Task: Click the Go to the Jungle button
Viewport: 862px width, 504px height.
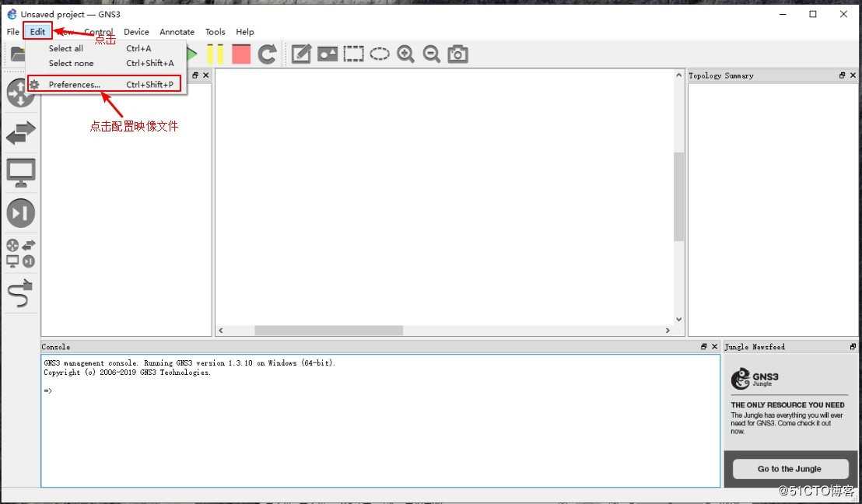Action: (x=790, y=469)
